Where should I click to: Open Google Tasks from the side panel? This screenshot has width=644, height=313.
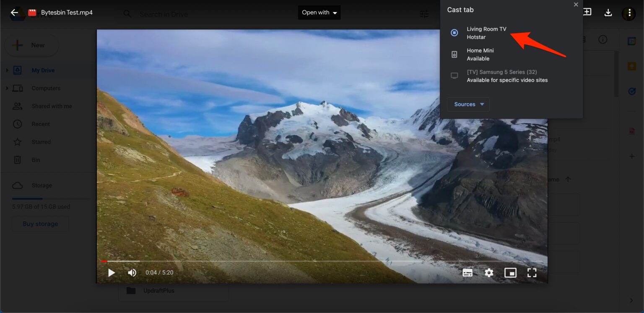[632, 91]
